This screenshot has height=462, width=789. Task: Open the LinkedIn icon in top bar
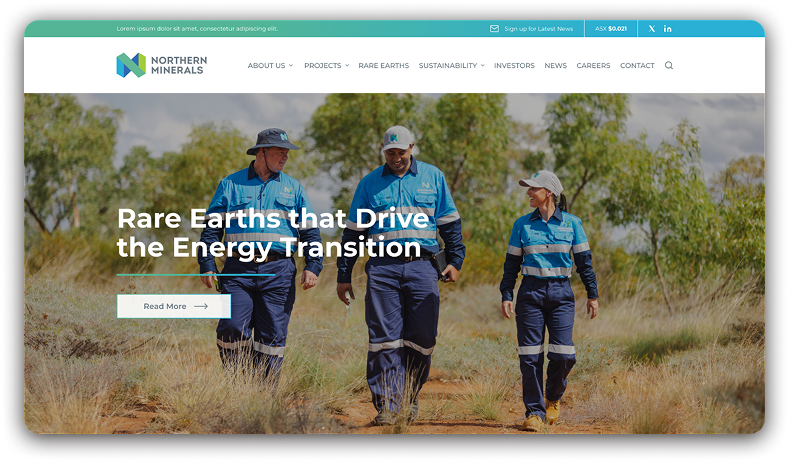point(667,29)
